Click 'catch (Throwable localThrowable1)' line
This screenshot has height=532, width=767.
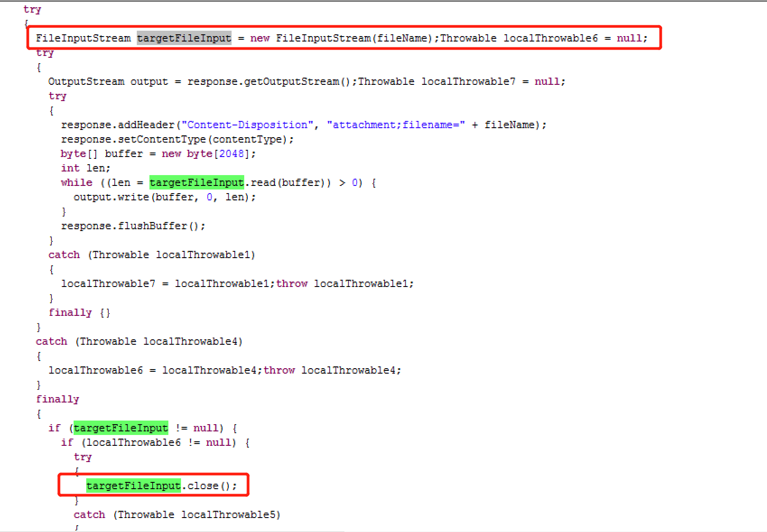152,255
